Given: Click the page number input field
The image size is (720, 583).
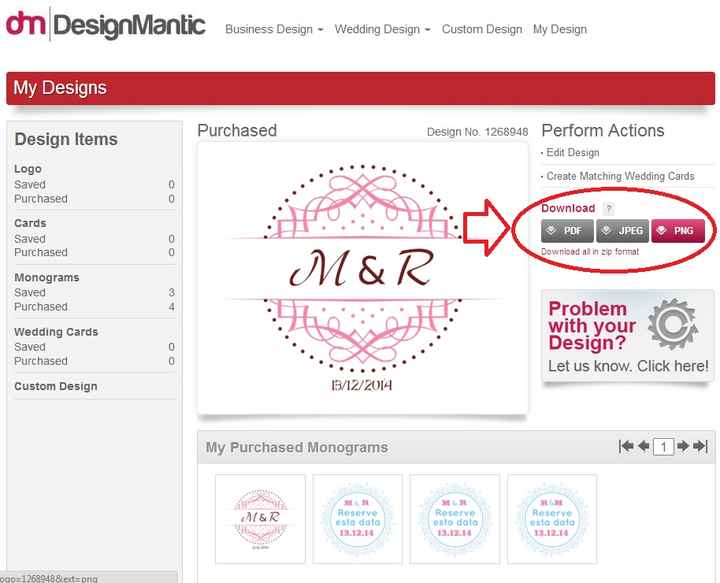Looking at the screenshot, I should [x=664, y=446].
